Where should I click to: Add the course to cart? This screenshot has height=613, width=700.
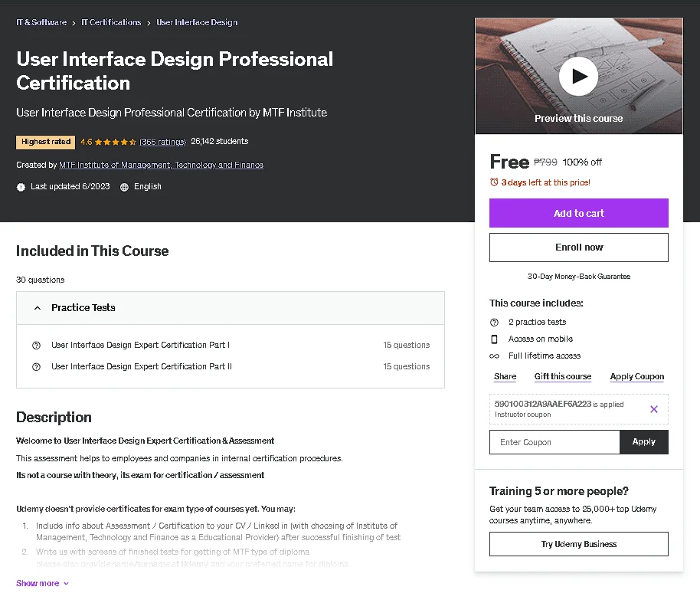tap(578, 213)
